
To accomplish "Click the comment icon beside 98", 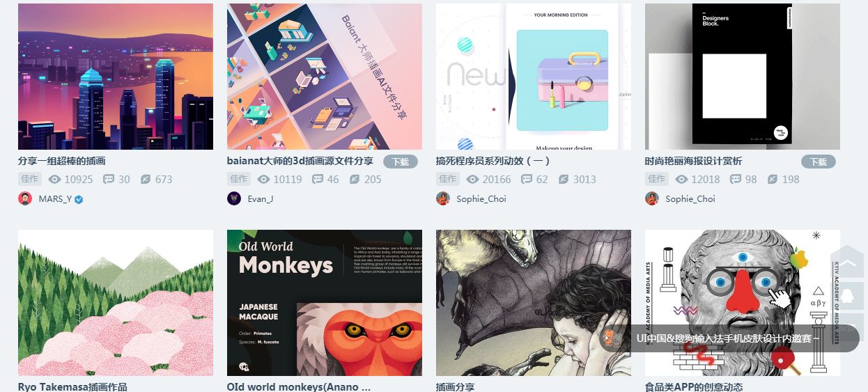I will (736, 179).
